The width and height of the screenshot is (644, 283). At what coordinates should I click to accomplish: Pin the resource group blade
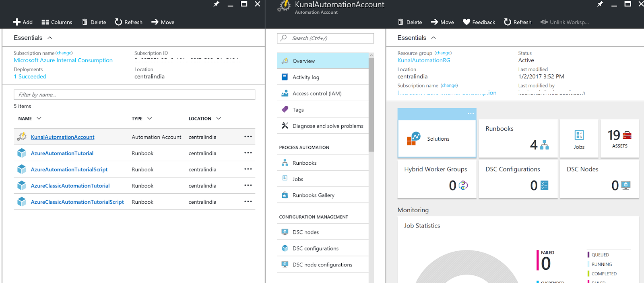pos(217,4)
